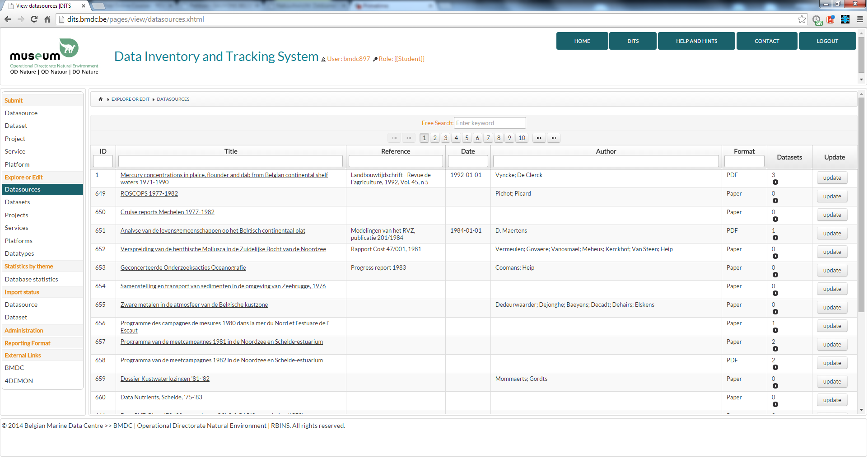Open the Chrome menu icon
The height and width of the screenshot is (459, 868).
860,19
